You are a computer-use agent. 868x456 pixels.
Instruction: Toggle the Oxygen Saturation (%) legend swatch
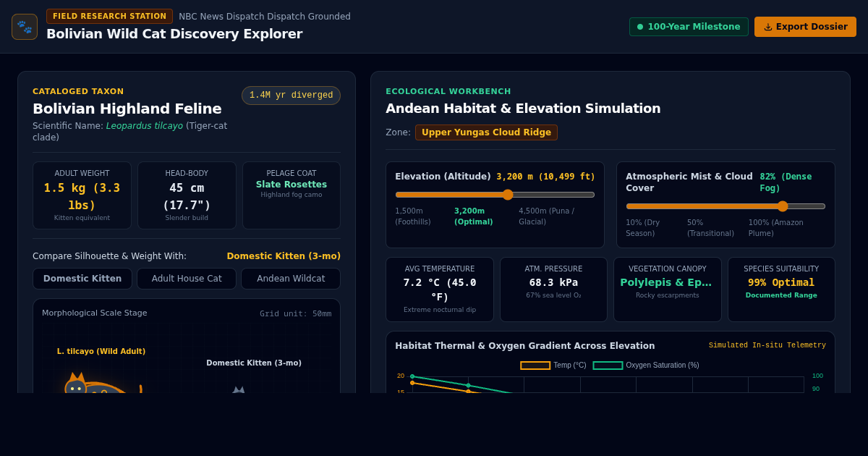[x=608, y=366]
